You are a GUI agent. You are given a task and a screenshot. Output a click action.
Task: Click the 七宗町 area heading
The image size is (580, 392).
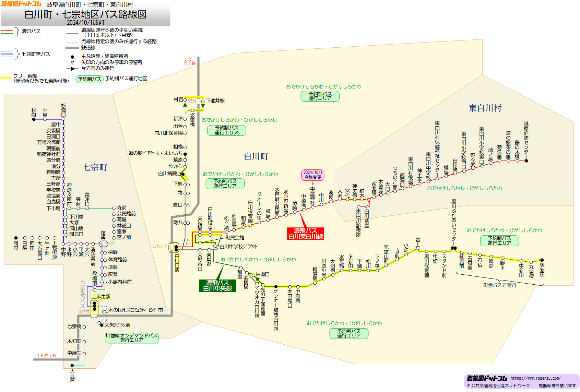click(x=95, y=167)
